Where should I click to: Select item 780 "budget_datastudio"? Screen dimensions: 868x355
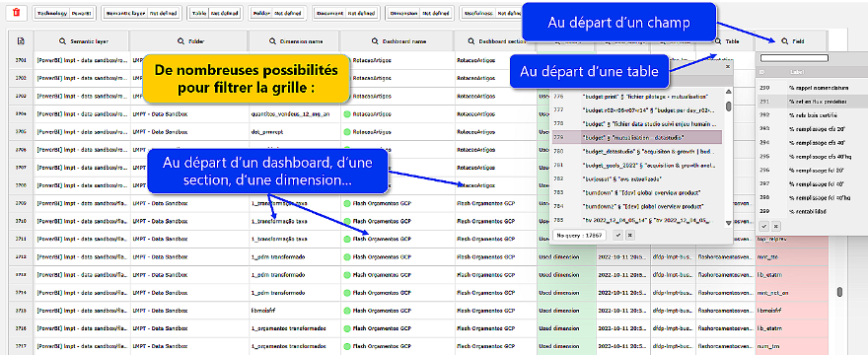click(636, 151)
